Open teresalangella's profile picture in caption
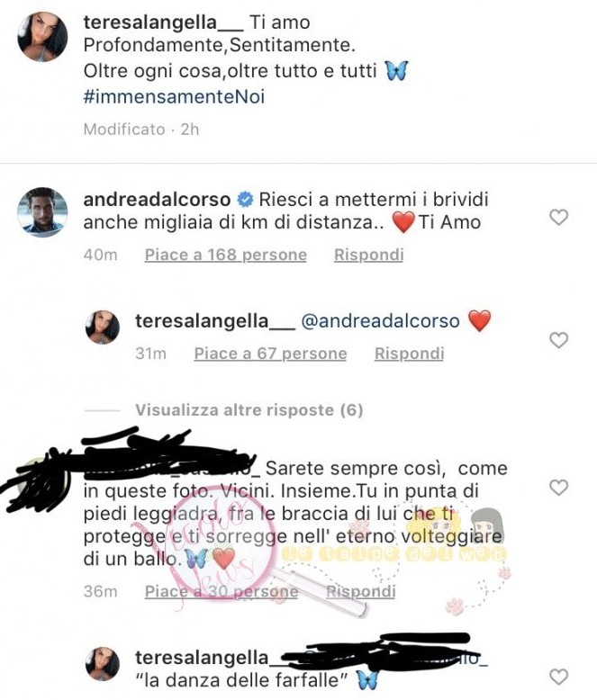The image size is (597, 700). coord(42,37)
